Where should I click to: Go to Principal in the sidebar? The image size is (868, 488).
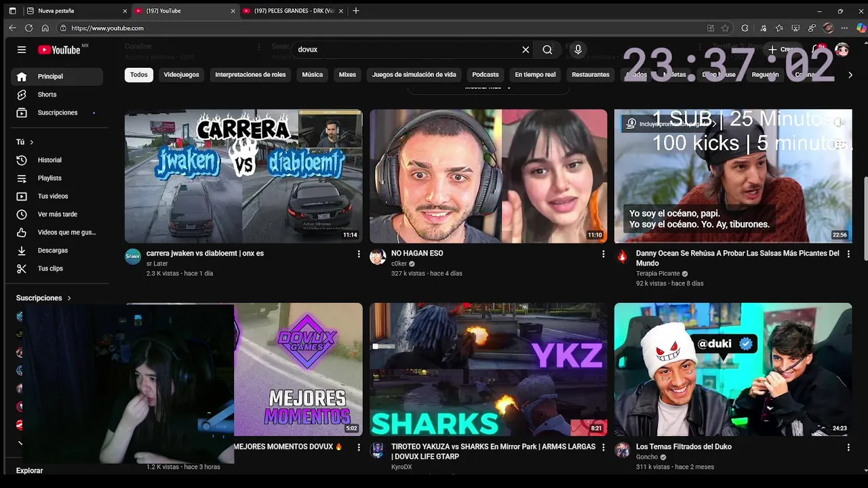pyautogui.click(x=57, y=77)
